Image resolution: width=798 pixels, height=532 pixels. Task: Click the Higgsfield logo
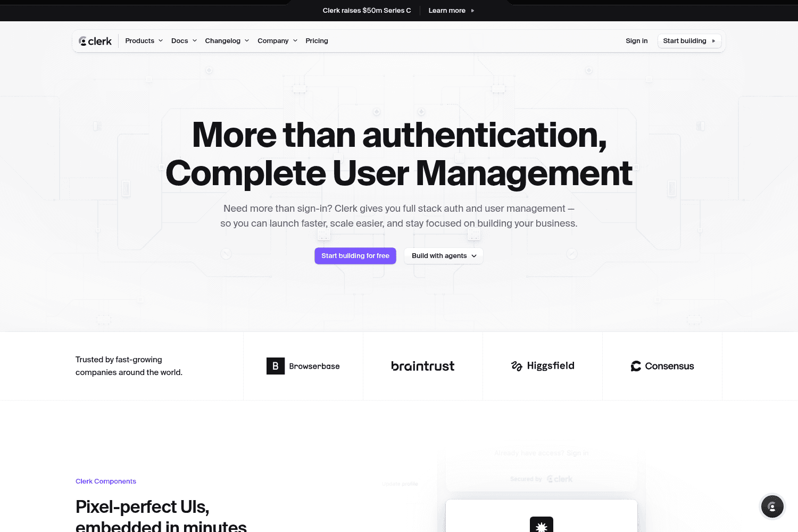[543, 366]
